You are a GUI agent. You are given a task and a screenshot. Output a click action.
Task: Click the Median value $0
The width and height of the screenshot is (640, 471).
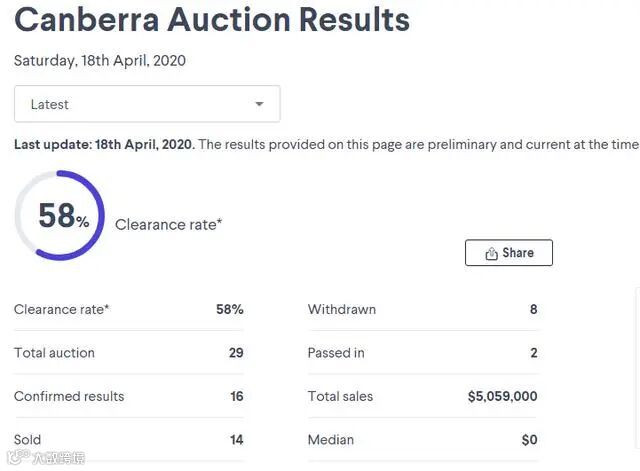529,440
